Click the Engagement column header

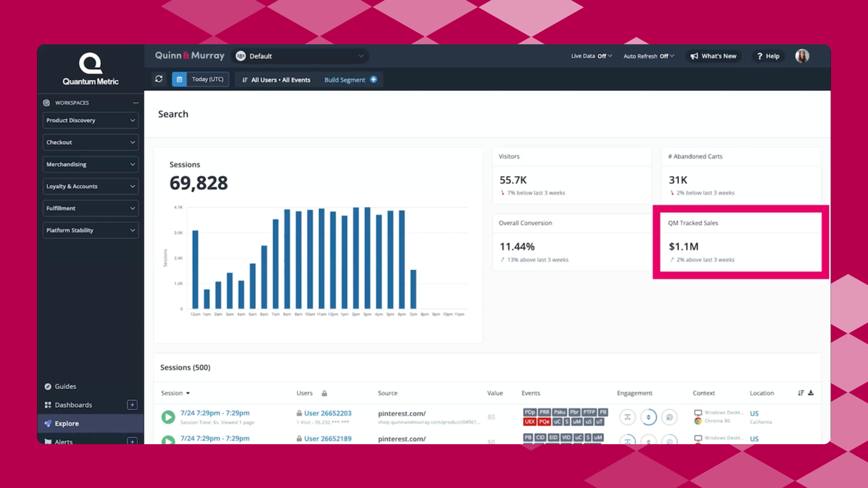pyautogui.click(x=635, y=394)
